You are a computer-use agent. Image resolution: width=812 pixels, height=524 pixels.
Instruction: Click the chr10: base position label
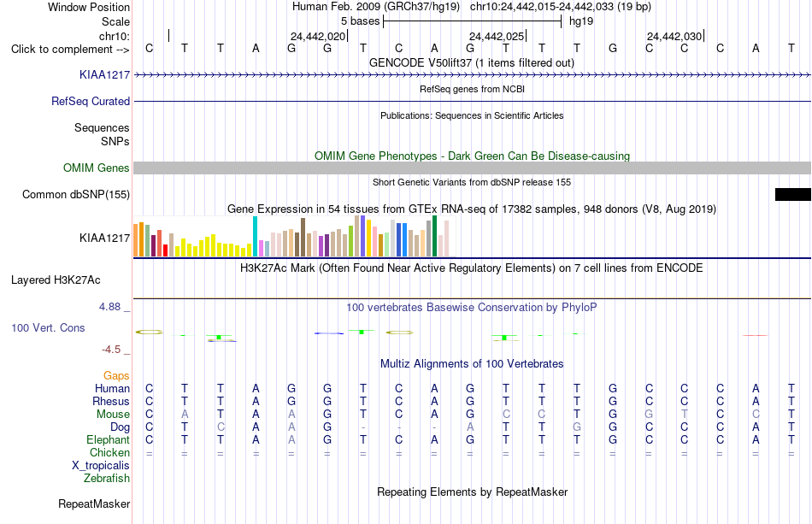point(115,36)
